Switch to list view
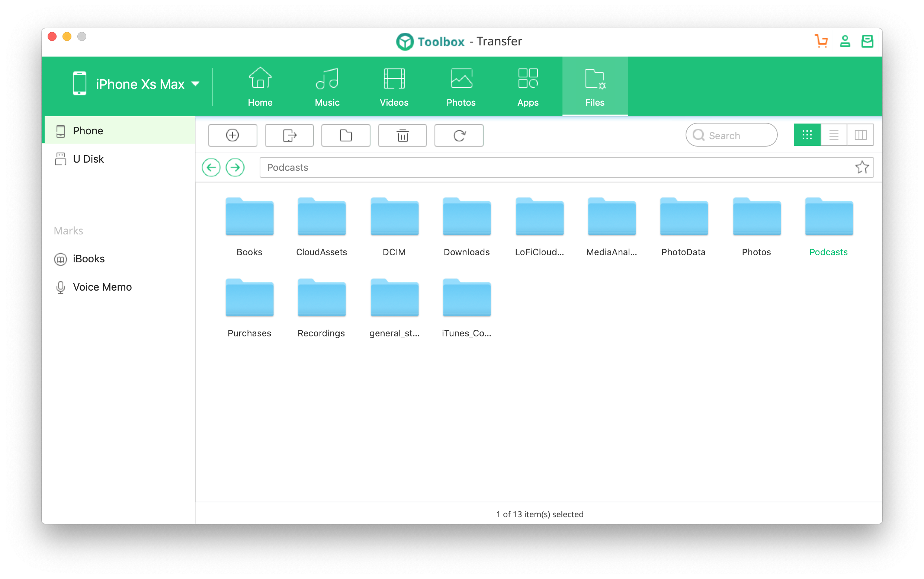 tap(834, 135)
